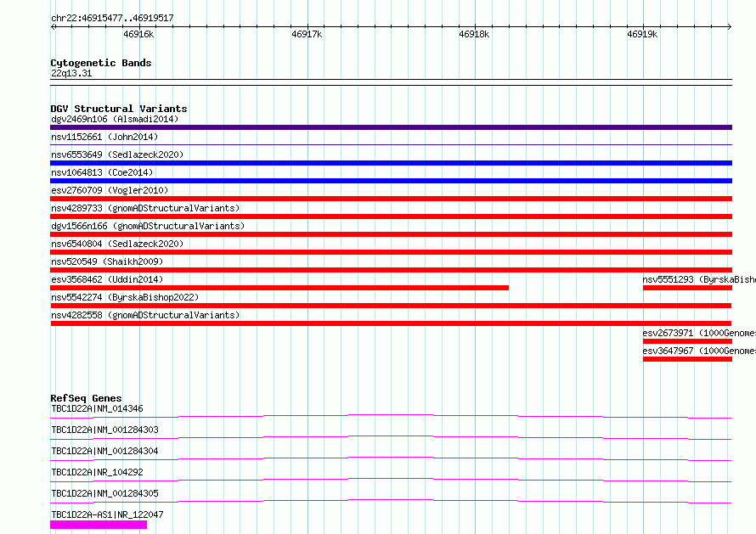Viewport: 756px width, 534px height.
Task: Click the magenta TBC1D22A-AS1 exon block
Action: pyautogui.click(x=99, y=525)
